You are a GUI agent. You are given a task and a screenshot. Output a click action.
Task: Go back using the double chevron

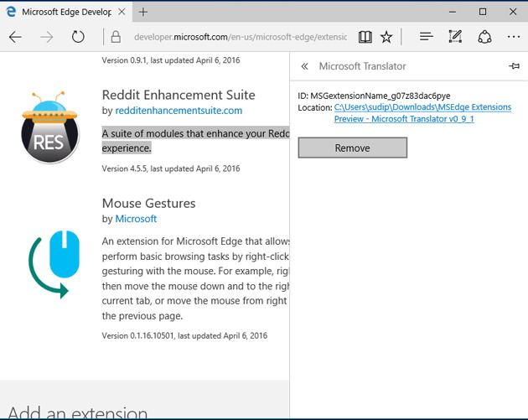point(304,66)
